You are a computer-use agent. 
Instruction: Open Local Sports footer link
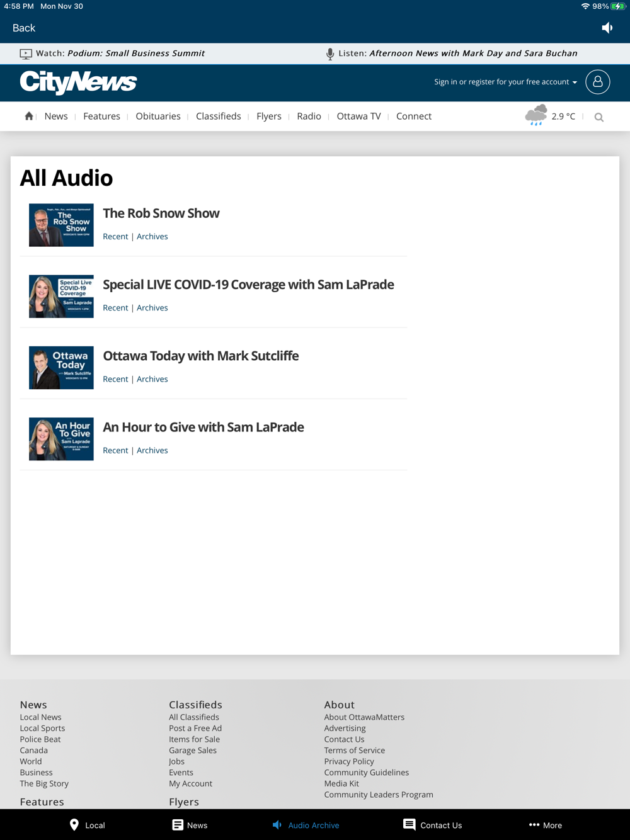pyautogui.click(x=42, y=729)
